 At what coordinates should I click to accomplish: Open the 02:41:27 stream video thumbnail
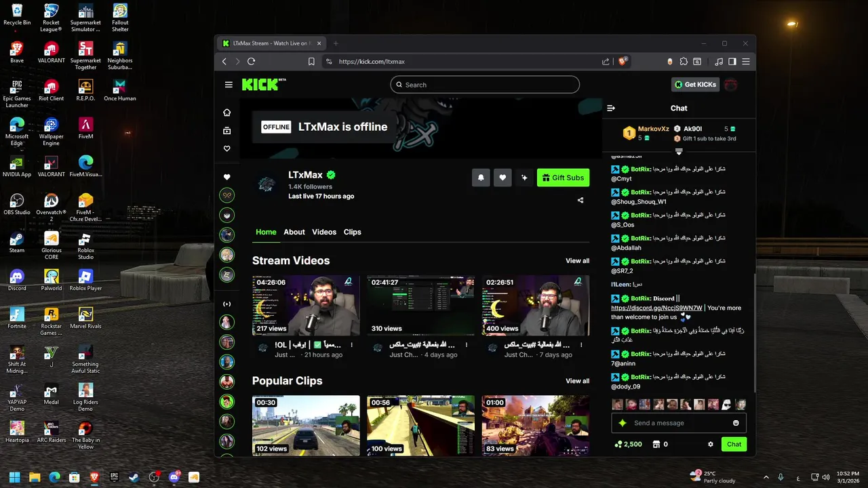[421, 306]
